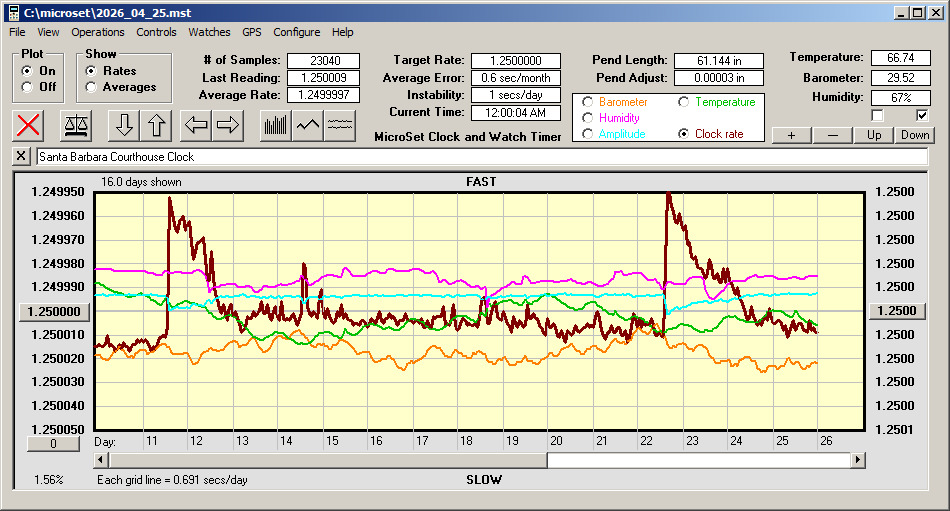Click the horizontal scrollbar thumb under the graph
Viewport: 950px width, 511px height.
tap(698, 460)
